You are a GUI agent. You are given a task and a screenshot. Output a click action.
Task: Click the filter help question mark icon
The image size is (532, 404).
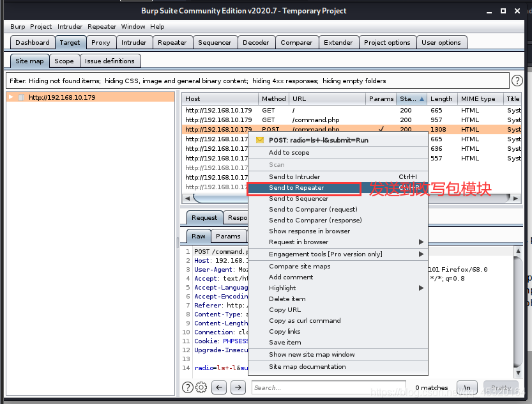517,81
